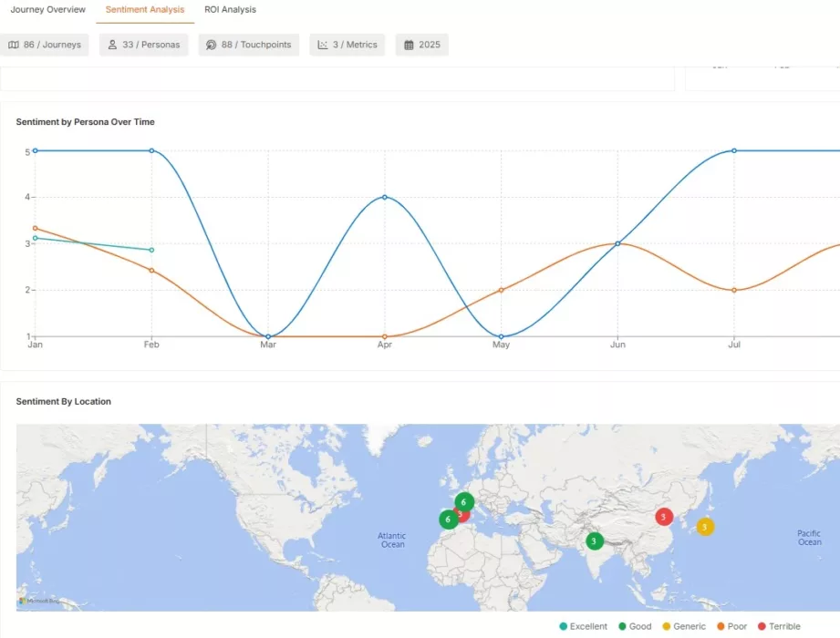Open the 2025 year selector
840x638 pixels.
click(421, 44)
